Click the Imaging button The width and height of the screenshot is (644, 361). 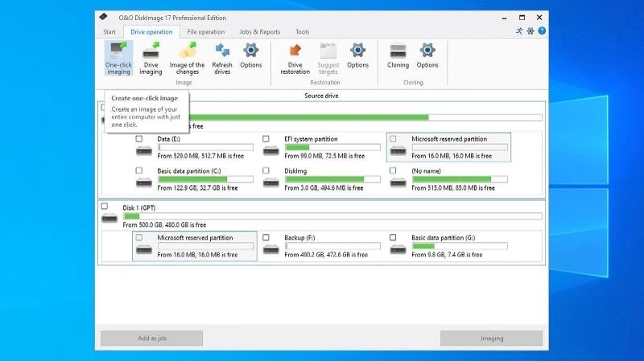[492, 338]
